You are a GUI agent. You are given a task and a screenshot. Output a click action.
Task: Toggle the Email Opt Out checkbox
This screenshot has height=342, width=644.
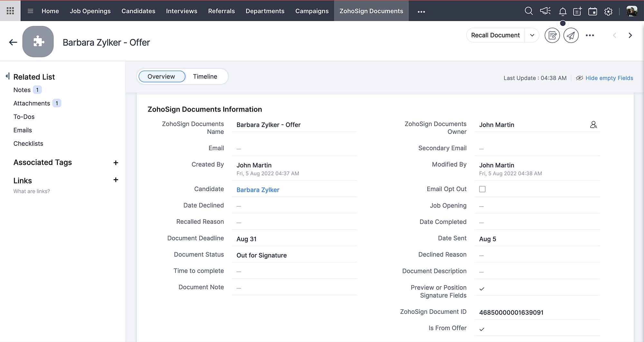482,189
